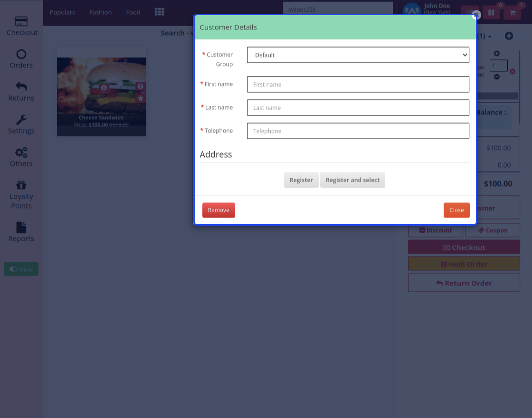Screen dimensions: 532x418
Task: Open the Customer Group dropdown
Action: click(x=358, y=55)
